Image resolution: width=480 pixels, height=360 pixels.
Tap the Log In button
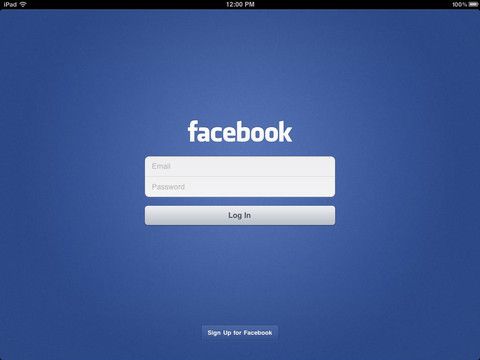click(x=240, y=215)
